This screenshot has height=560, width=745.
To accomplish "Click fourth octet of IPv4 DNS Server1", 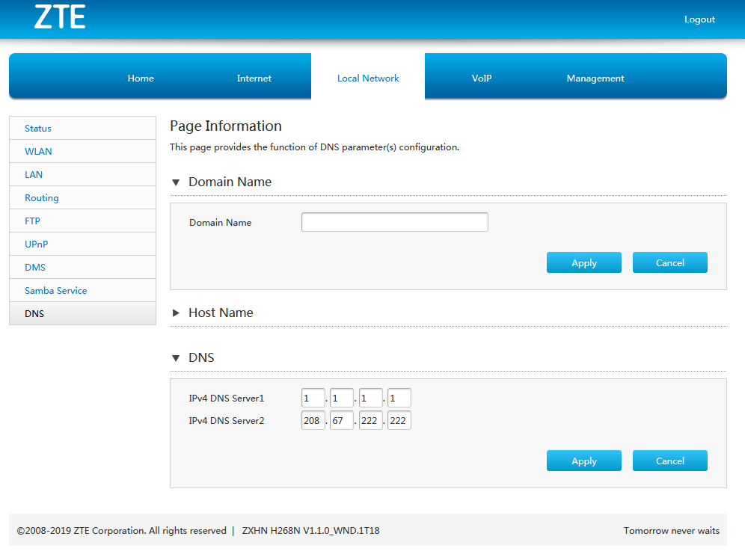I will pos(399,398).
